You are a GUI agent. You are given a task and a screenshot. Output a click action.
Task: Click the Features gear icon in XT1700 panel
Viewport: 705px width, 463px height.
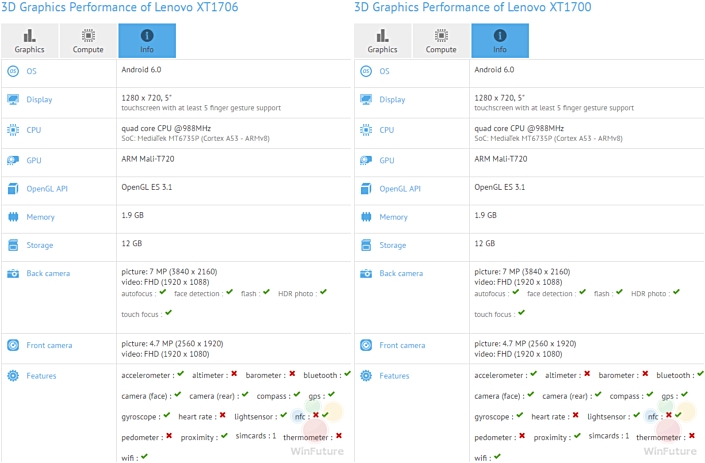366,376
